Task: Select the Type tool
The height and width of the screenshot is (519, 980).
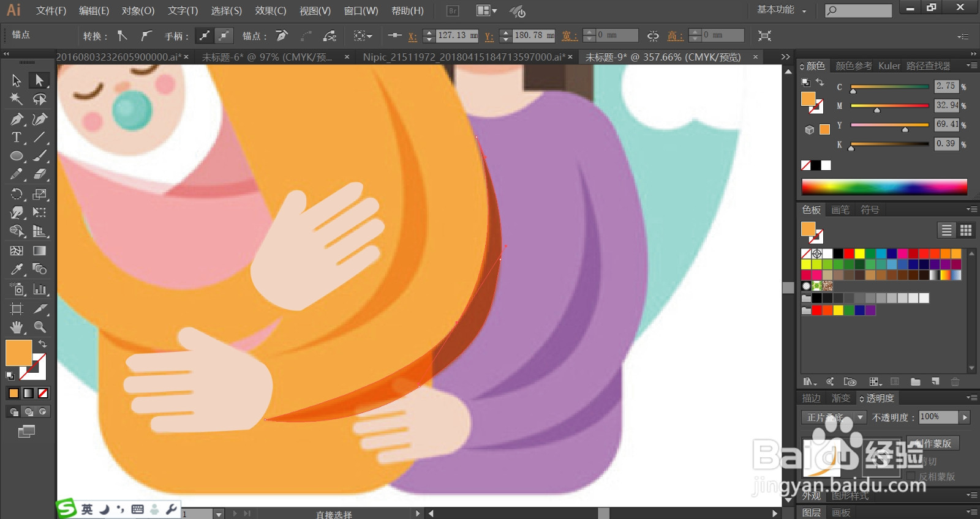Action: click(17, 138)
